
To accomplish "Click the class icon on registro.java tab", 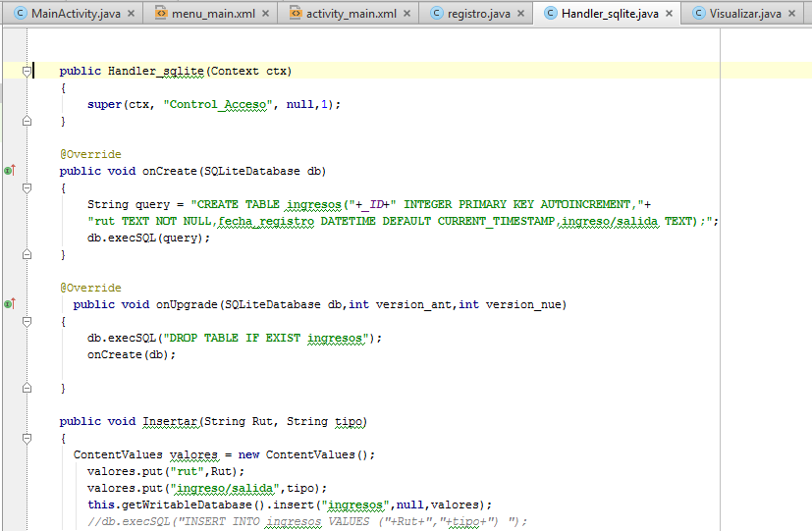I will (437, 13).
